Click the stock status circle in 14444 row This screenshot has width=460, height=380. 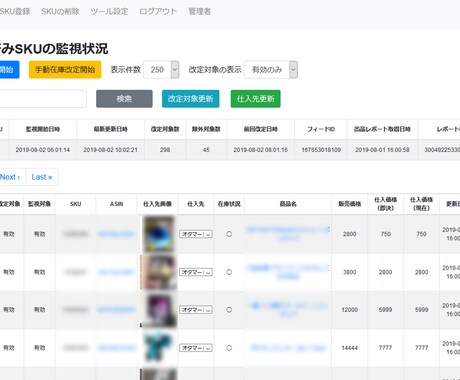229,348
